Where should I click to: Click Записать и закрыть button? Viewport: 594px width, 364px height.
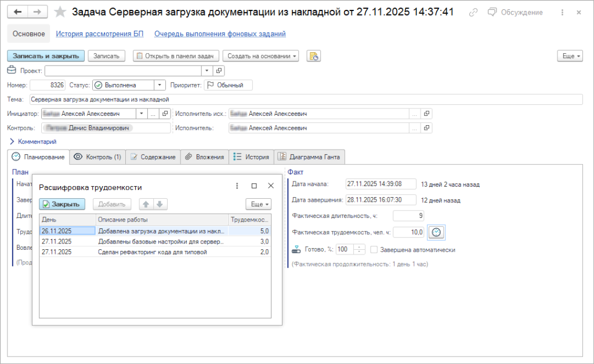point(46,56)
